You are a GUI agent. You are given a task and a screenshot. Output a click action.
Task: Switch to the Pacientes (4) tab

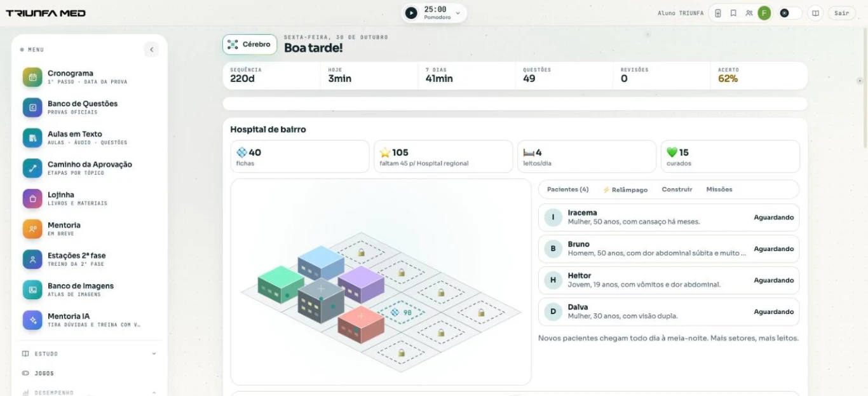567,189
